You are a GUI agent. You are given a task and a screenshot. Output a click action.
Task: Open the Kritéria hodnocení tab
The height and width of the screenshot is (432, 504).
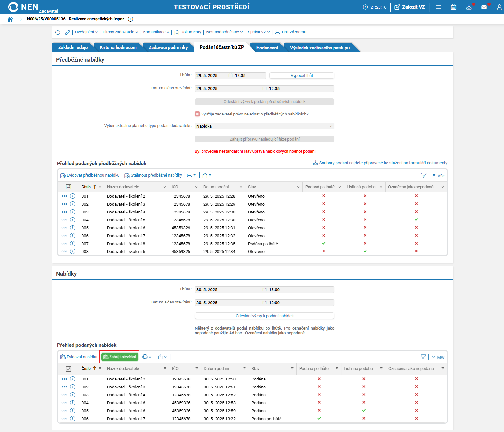point(118,47)
